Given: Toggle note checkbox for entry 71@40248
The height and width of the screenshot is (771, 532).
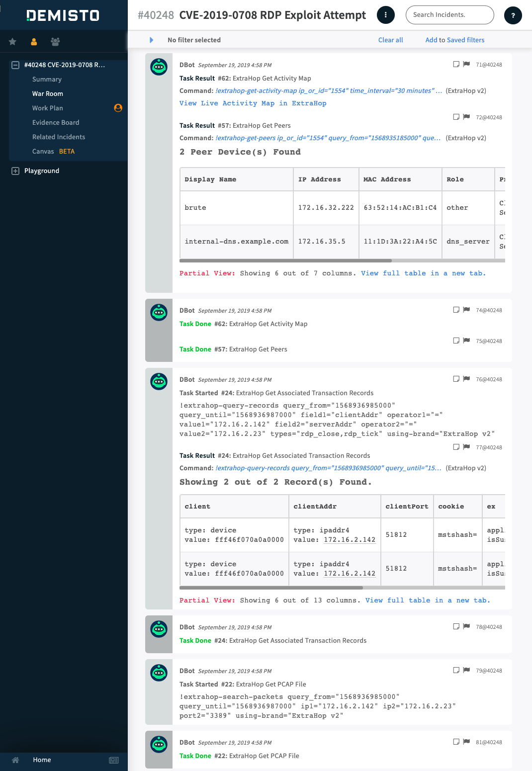Looking at the screenshot, I should [456, 64].
